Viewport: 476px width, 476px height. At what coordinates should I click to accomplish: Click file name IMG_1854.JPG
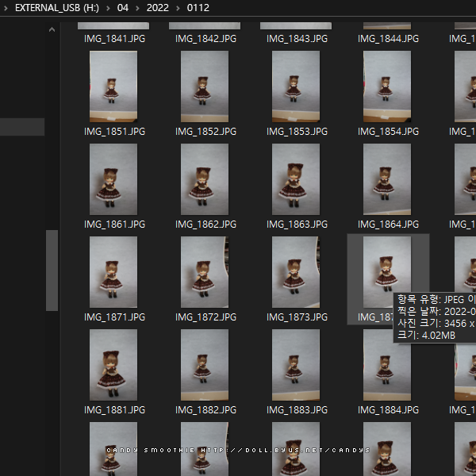(388, 132)
